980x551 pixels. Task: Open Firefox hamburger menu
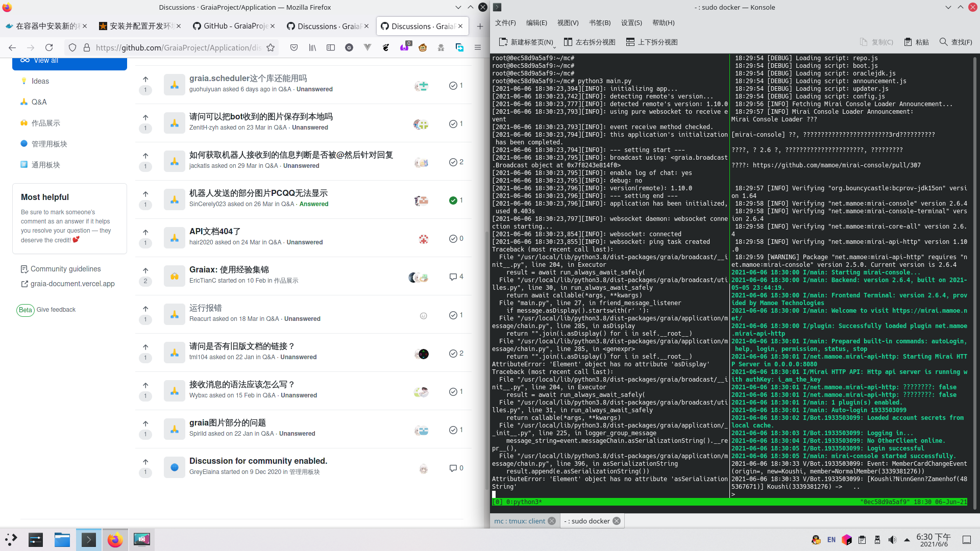pos(478,47)
